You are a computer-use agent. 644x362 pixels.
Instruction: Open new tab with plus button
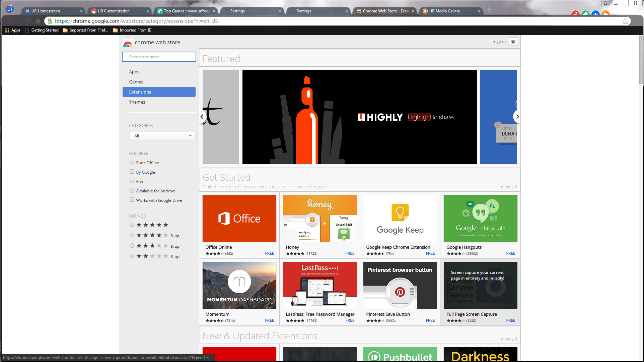point(489,10)
